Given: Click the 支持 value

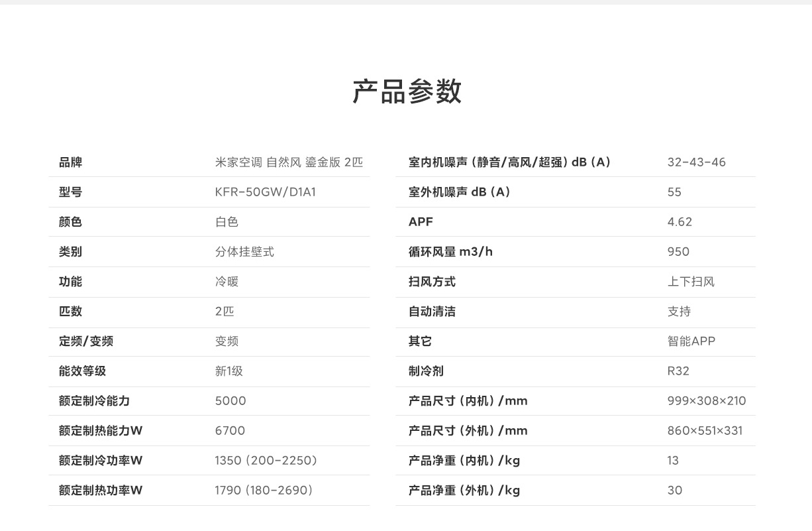Looking at the screenshot, I should (680, 312).
